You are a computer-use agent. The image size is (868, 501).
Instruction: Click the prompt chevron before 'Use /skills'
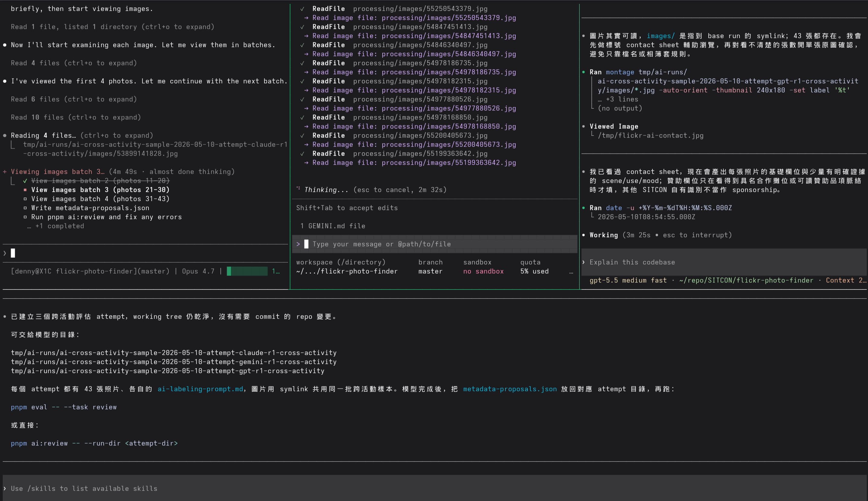[5, 489]
